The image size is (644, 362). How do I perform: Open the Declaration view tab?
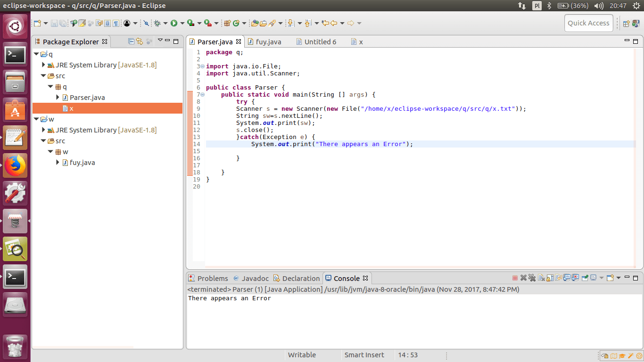coord(297,278)
